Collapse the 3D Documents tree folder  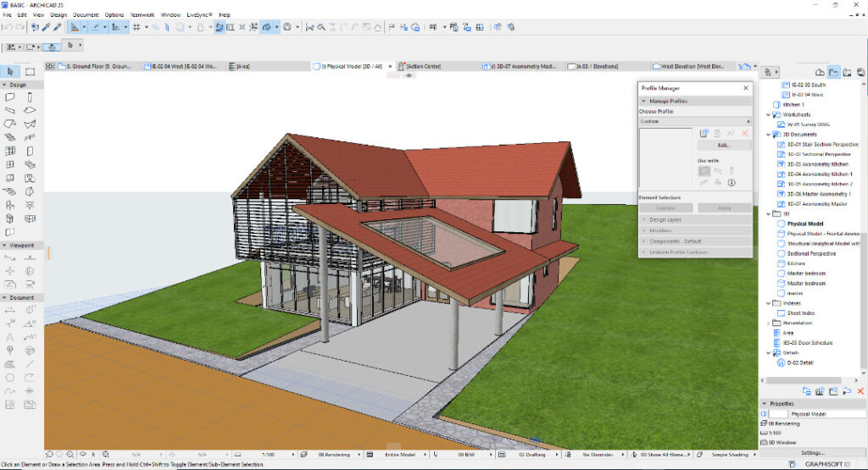770,134
